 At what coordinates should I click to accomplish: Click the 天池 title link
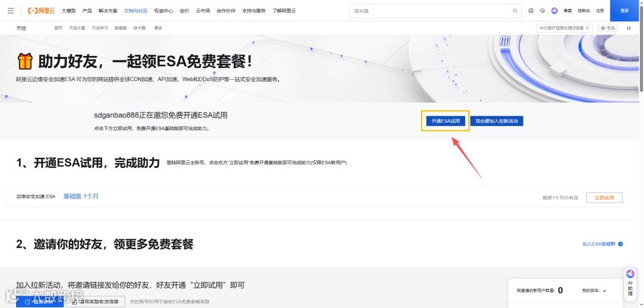(21, 28)
